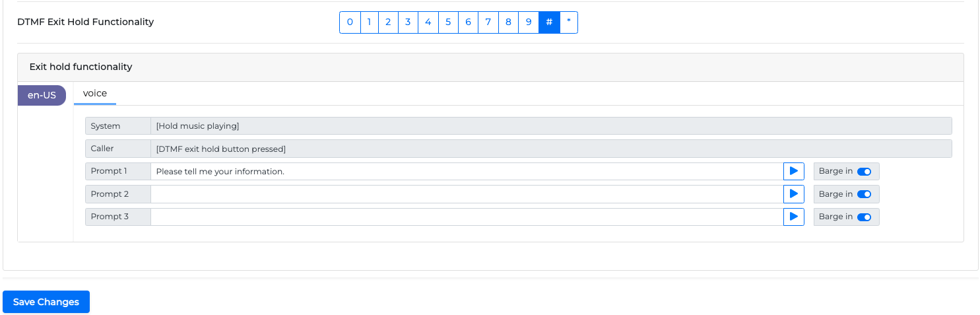Play the Prompt 2 audio preview
The width and height of the screenshot is (980, 315).
(x=793, y=194)
